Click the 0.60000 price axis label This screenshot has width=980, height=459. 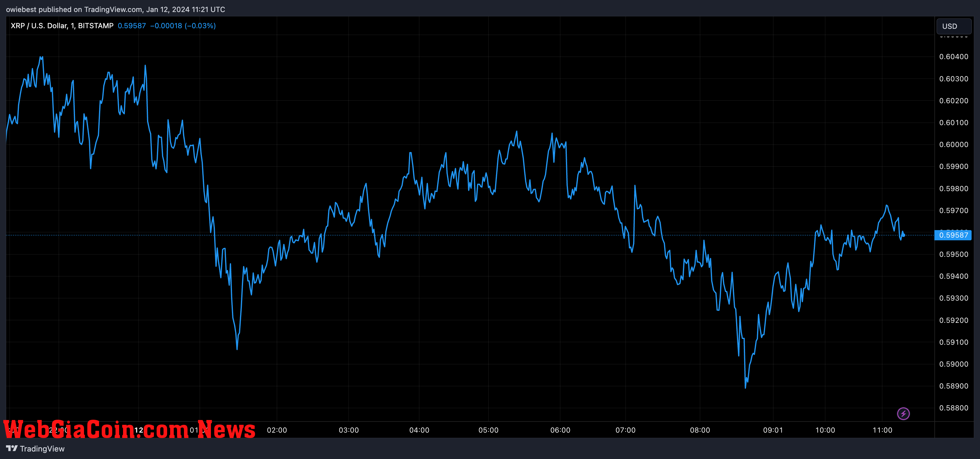click(x=954, y=145)
